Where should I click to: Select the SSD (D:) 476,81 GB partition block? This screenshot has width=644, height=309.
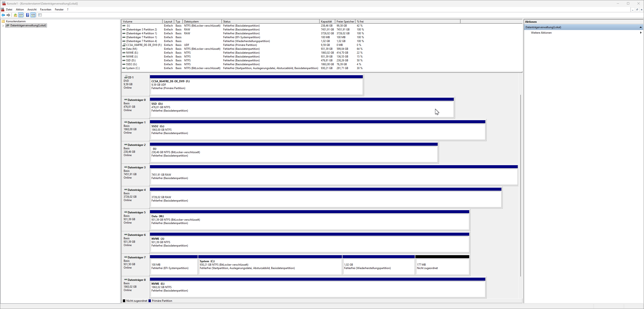coord(302,108)
